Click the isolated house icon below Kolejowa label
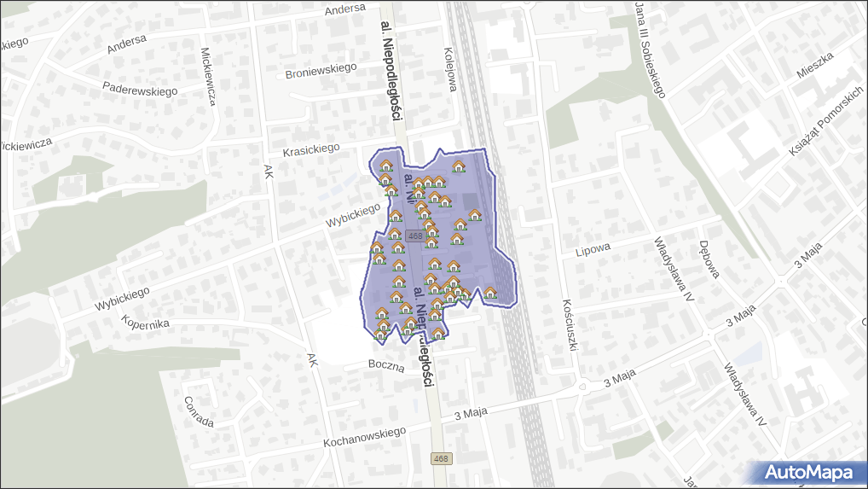 pyautogui.click(x=459, y=166)
